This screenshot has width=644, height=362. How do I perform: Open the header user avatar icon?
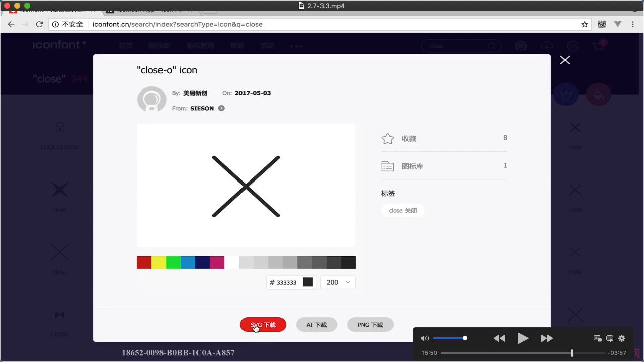pyautogui.click(x=521, y=46)
